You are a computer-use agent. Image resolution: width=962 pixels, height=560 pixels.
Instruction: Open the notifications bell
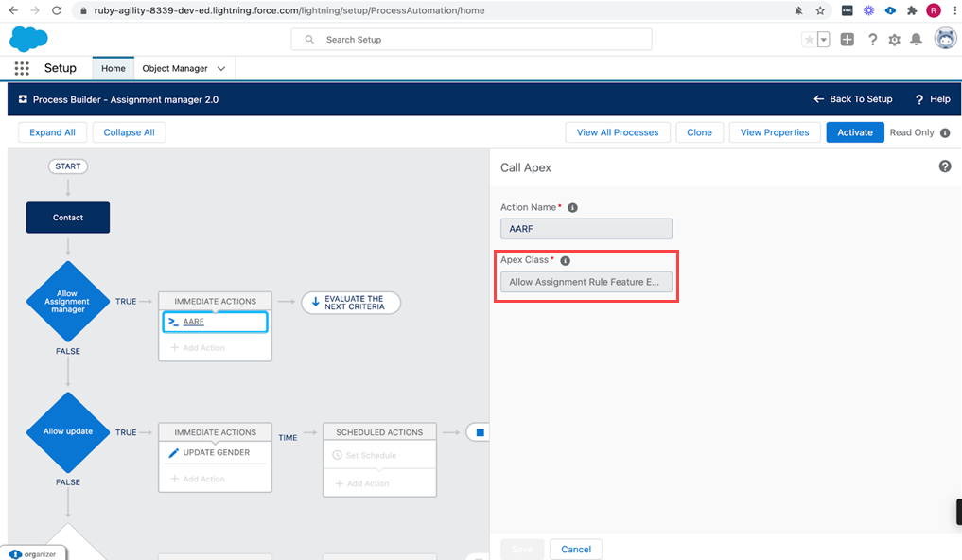click(916, 40)
